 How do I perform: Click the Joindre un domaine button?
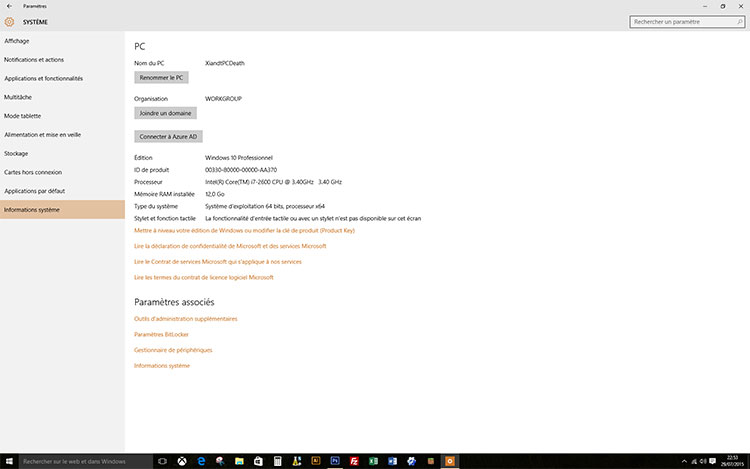pos(165,113)
